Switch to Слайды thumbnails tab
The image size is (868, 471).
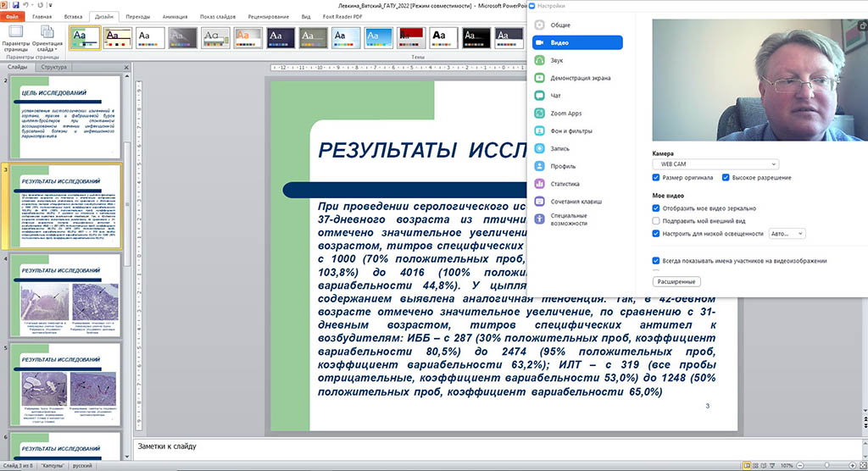click(x=17, y=67)
